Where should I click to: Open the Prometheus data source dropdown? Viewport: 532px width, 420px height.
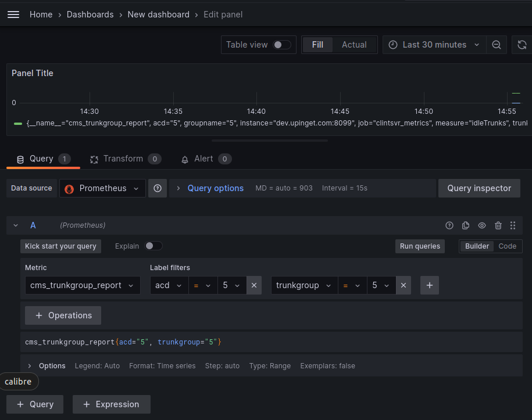(103, 188)
